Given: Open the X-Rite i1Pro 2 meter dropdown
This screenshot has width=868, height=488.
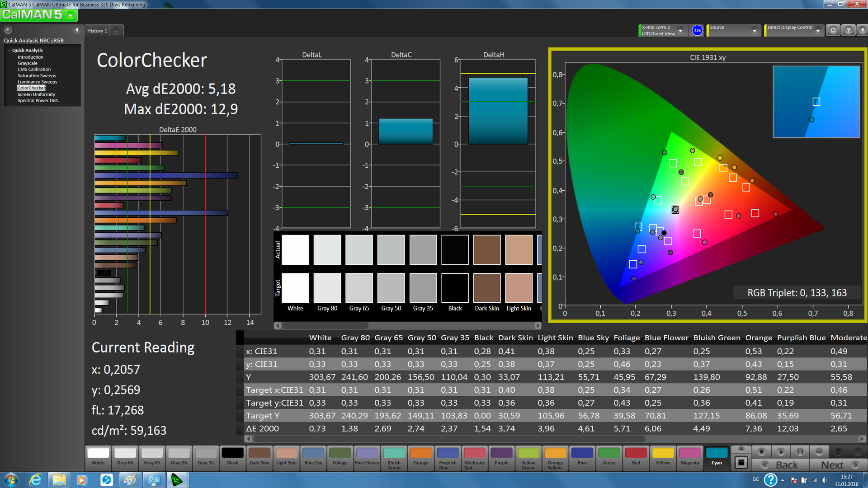Looking at the screenshot, I should (680, 30).
